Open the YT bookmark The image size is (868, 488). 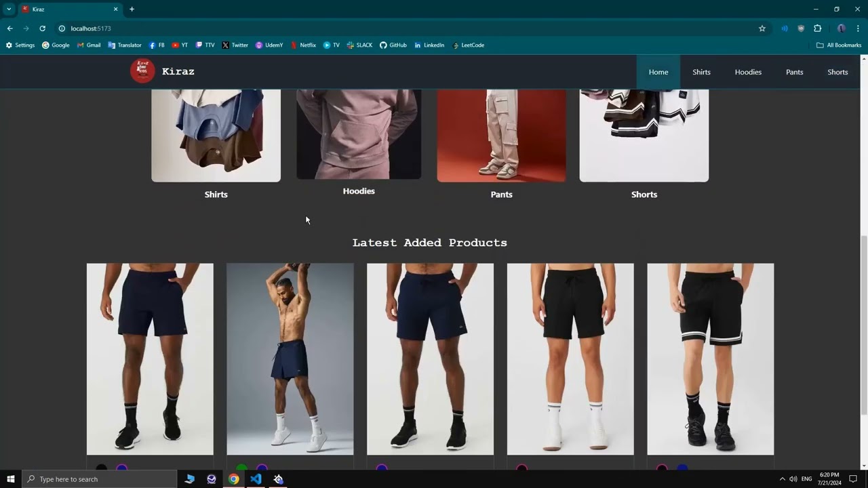[x=180, y=45]
